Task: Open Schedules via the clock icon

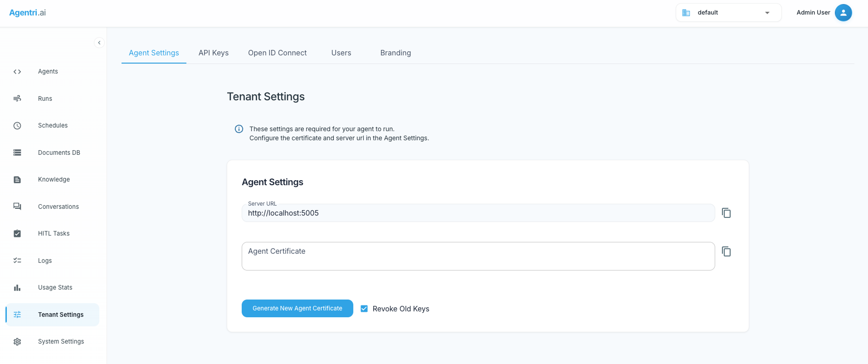Action: pos(17,126)
